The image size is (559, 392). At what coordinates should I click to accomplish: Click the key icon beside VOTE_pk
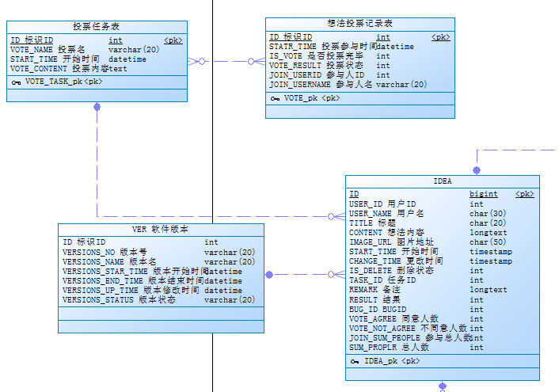(275, 99)
